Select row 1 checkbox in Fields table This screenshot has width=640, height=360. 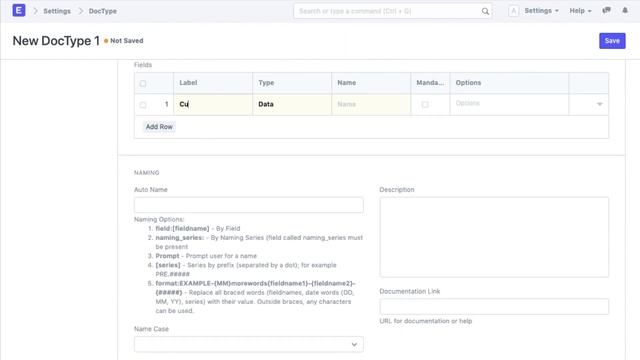click(143, 105)
